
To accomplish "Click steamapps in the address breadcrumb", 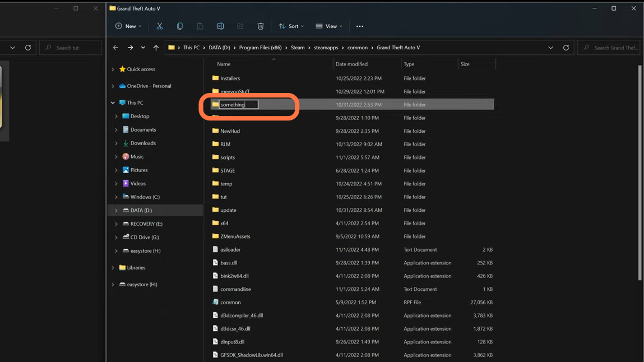I will 326,48.
